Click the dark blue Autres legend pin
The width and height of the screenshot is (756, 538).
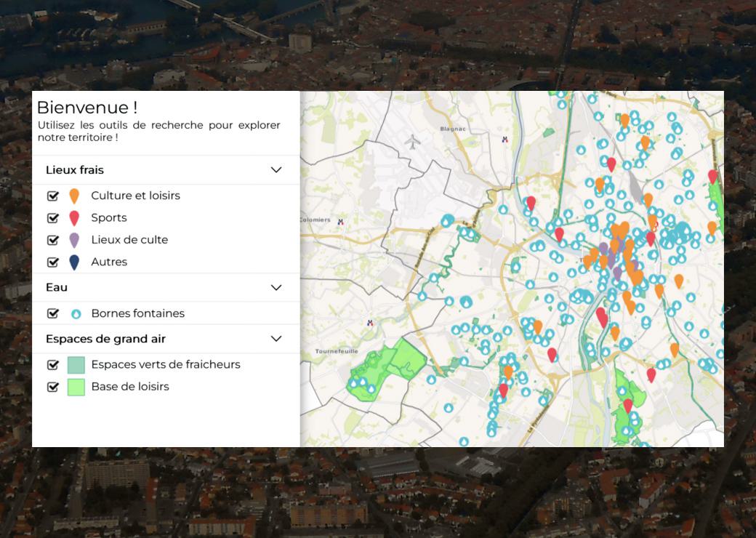point(74,262)
